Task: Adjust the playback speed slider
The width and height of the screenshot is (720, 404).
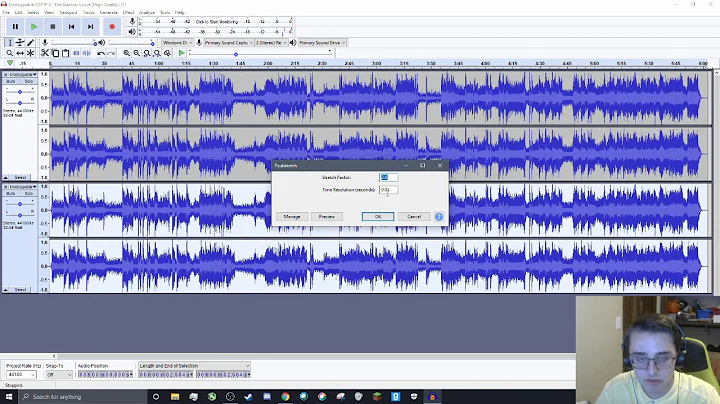Action: pos(260,54)
